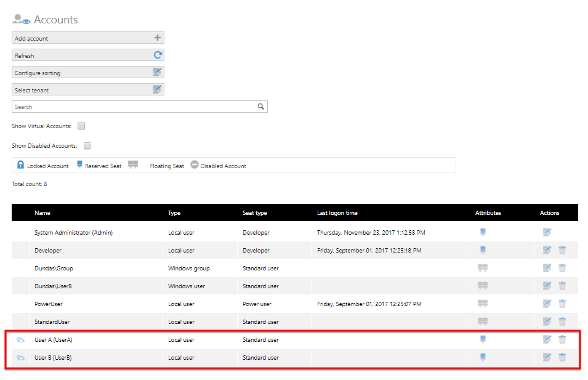Click the cloud icon beside User B
Screen dimensions: 588x380
pyautogui.click(x=20, y=358)
